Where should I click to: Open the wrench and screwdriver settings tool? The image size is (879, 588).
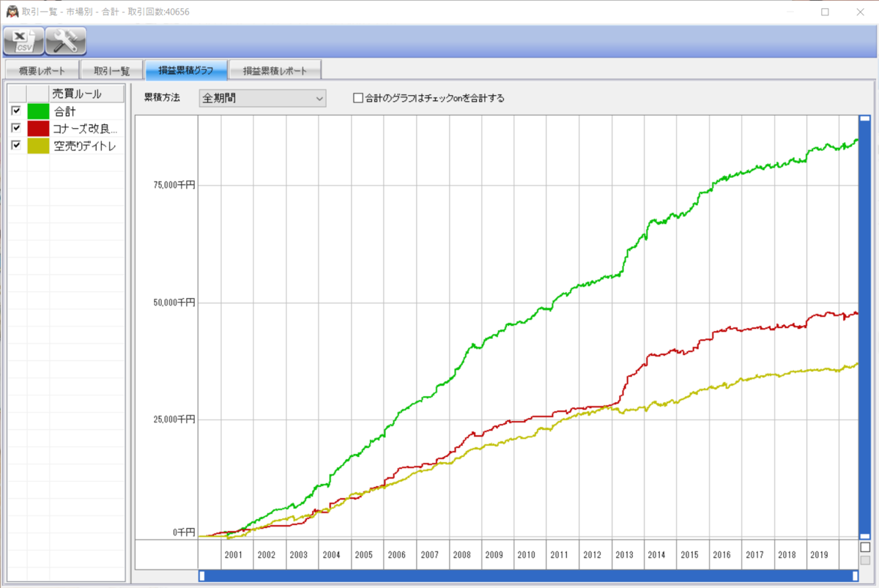66,41
